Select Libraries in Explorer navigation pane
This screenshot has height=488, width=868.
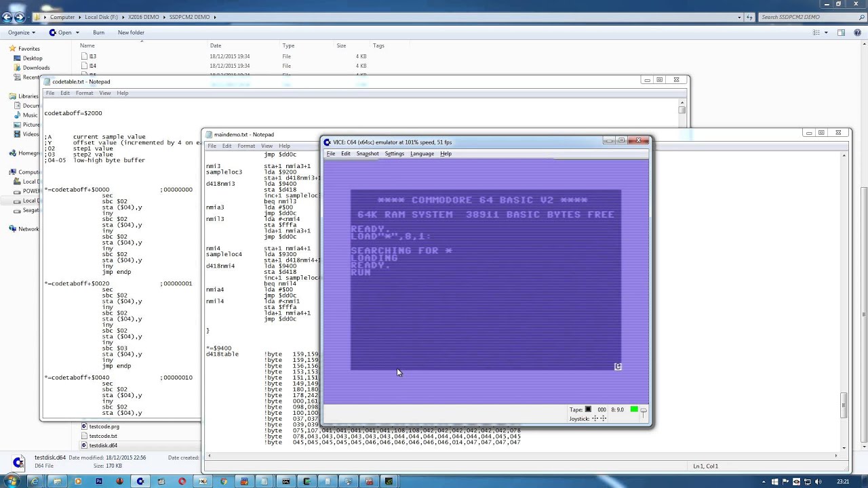pos(28,96)
